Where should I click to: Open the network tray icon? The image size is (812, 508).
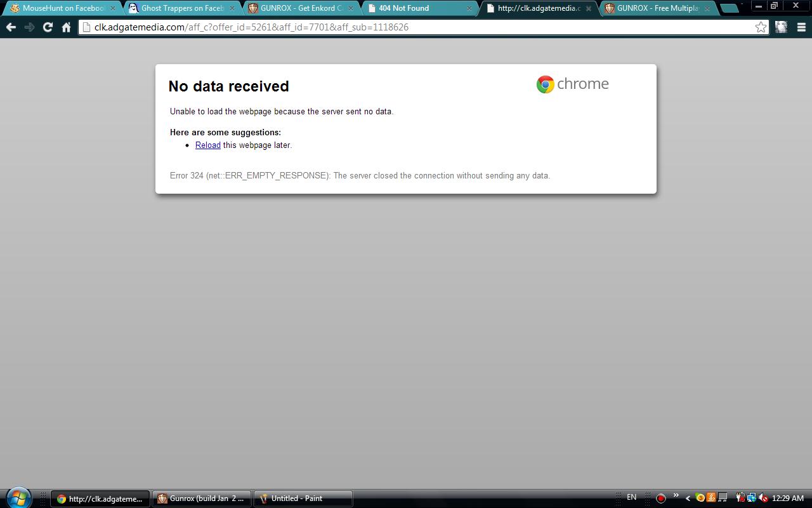(x=752, y=498)
